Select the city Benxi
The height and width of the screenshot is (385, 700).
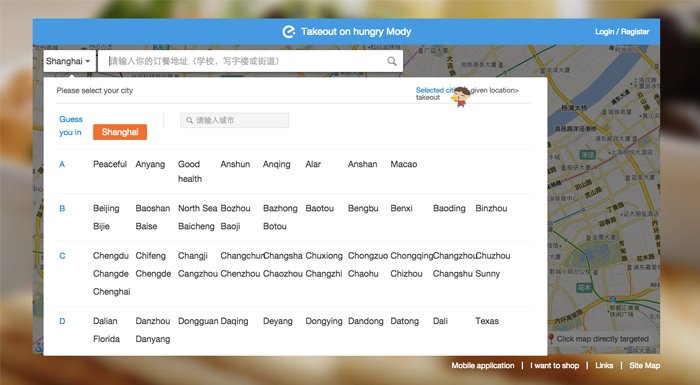tap(401, 208)
